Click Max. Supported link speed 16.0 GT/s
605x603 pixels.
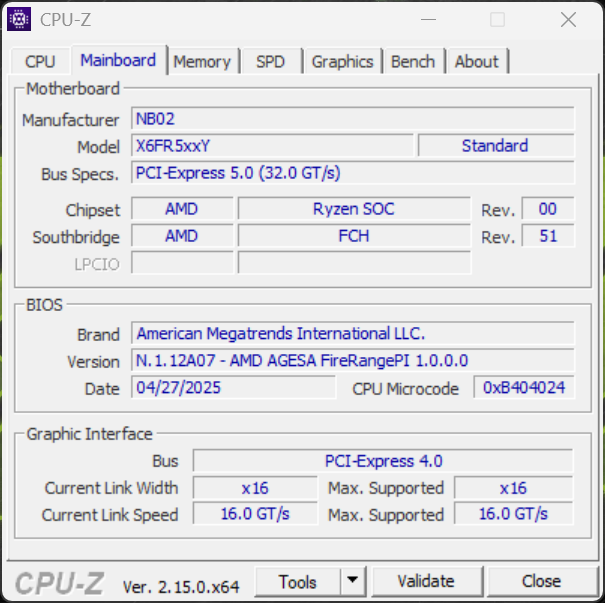click(x=514, y=514)
